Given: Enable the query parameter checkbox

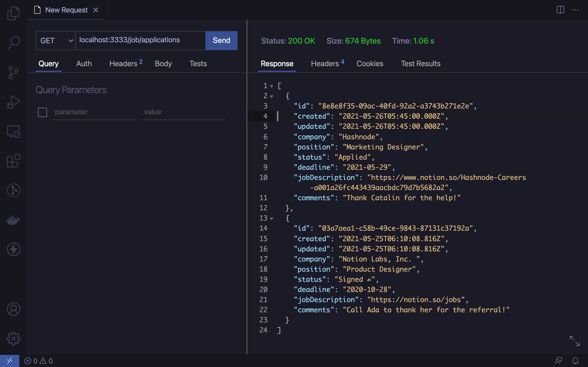Looking at the screenshot, I should [x=42, y=112].
